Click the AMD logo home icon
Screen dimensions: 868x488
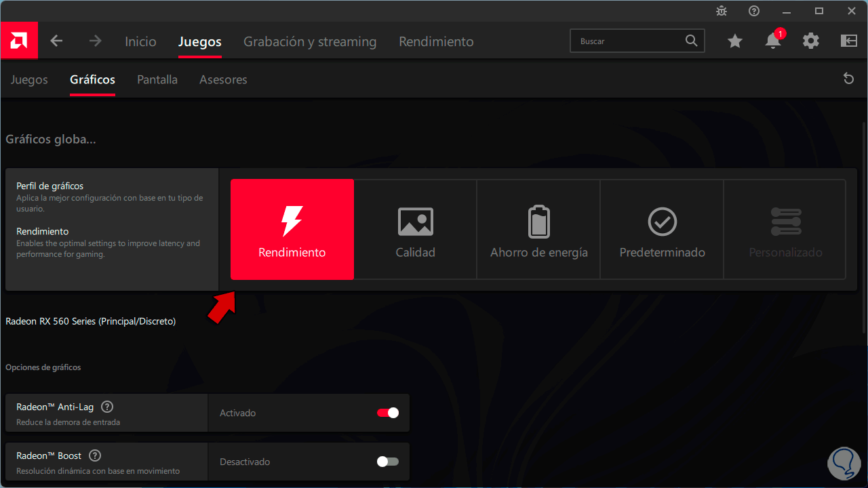19,41
